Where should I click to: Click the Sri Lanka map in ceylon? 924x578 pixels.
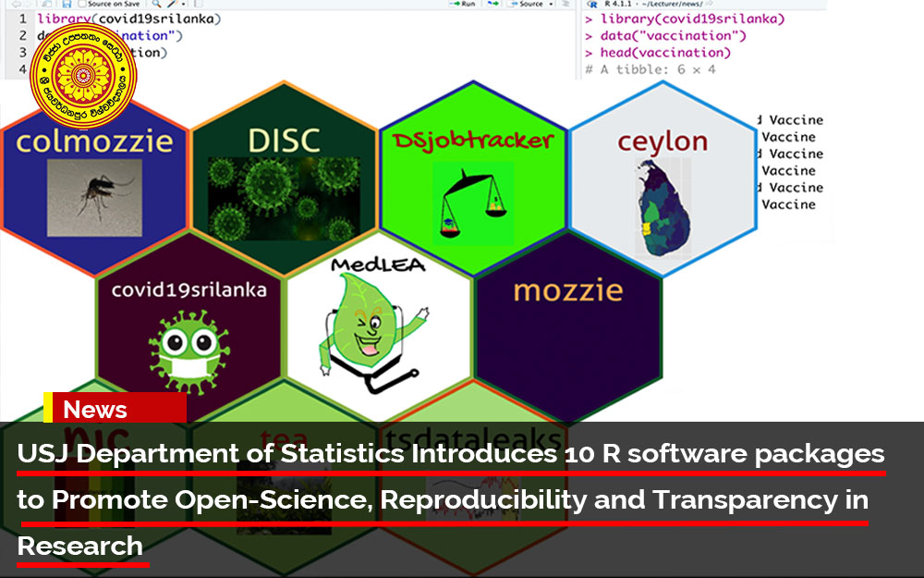click(x=664, y=209)
